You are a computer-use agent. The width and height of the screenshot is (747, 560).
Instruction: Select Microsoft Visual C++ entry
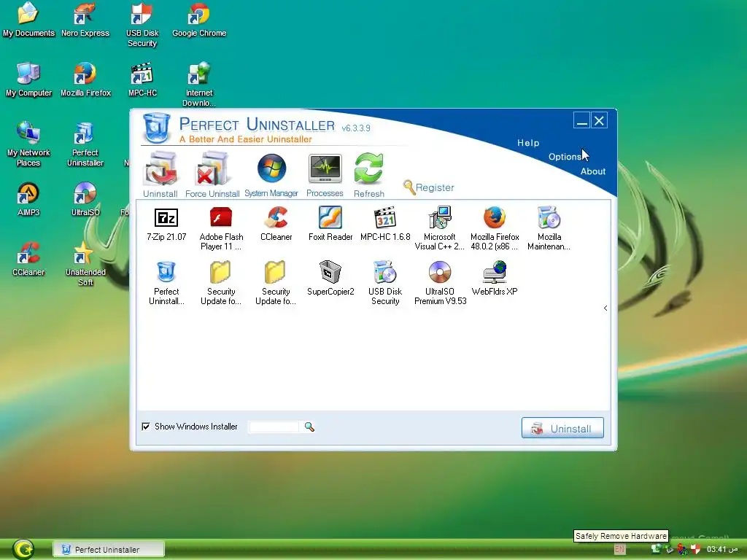[x=439, y=228]
